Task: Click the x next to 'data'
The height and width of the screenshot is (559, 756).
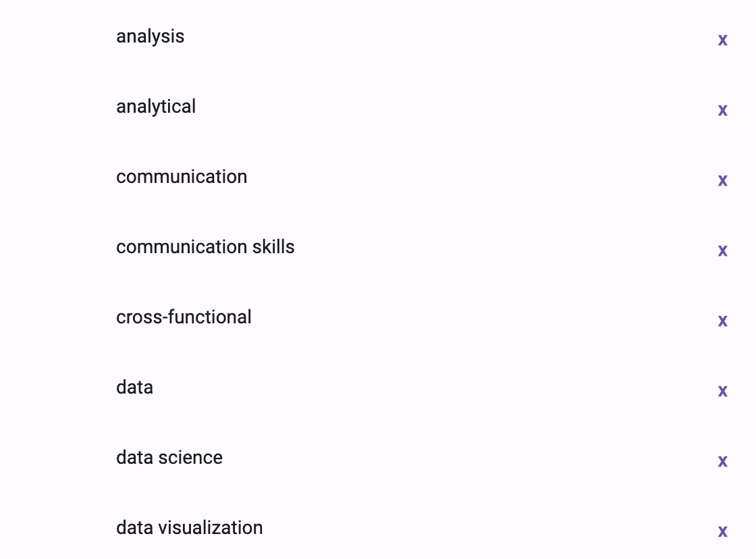Action: point(722,391)
